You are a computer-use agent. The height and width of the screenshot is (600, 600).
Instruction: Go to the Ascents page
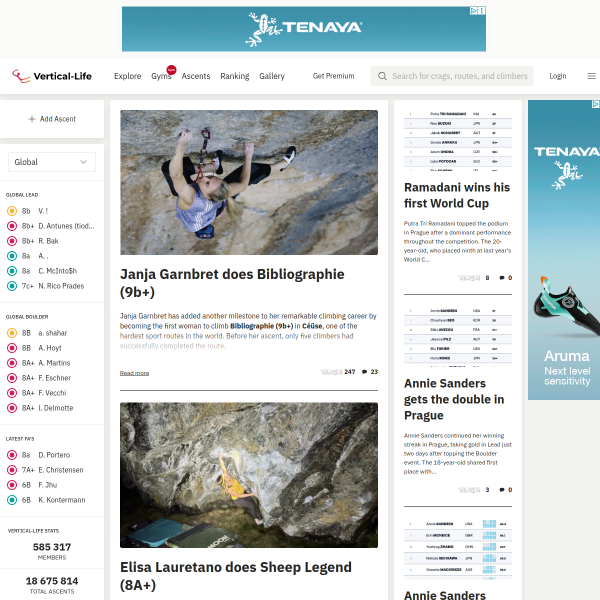[x=196, y=76]
